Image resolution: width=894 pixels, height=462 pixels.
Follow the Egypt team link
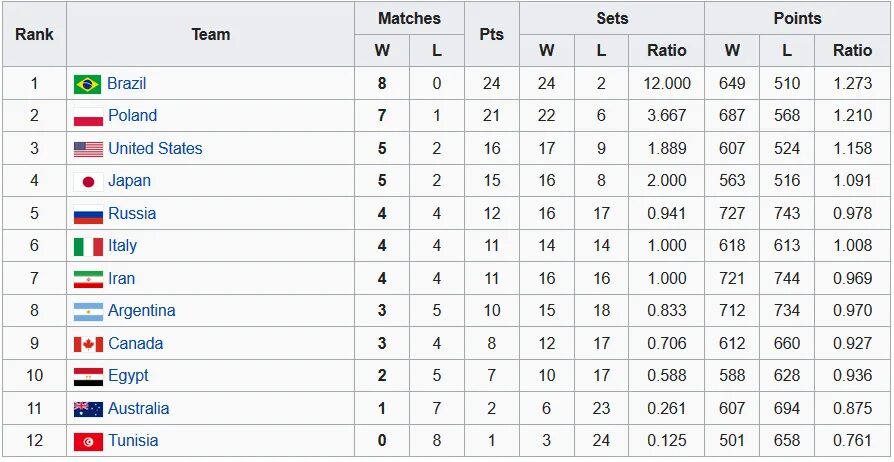[x=128, y=376]
